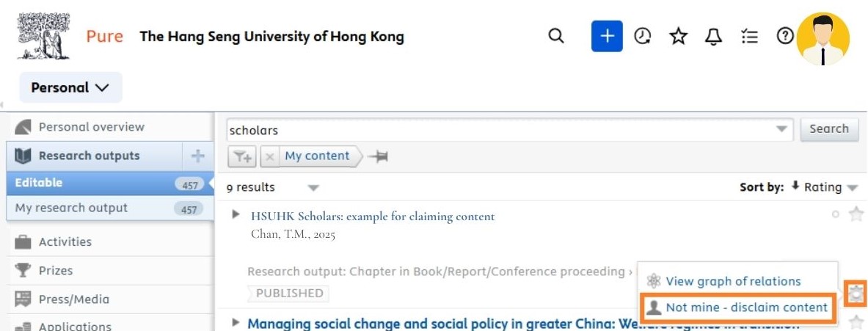The width and height of the screenshot is (868, 331).
Task: Open the Sort by Rating dropdown
Action: (823, 187)
